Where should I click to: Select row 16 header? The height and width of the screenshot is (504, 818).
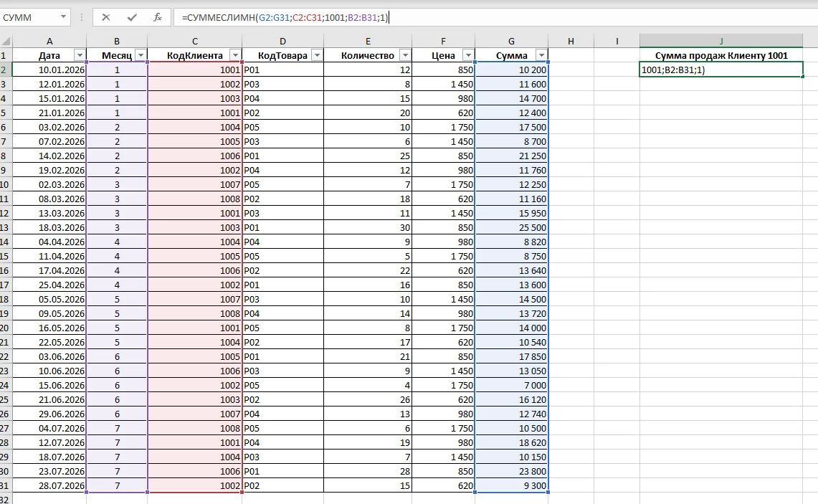[5, 270]
